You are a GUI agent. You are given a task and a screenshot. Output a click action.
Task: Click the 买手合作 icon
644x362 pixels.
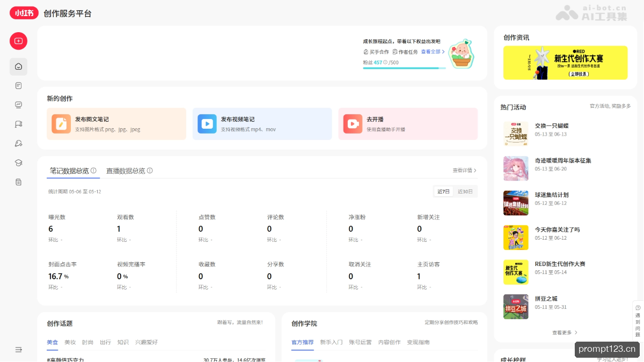(x=365, y=52)
